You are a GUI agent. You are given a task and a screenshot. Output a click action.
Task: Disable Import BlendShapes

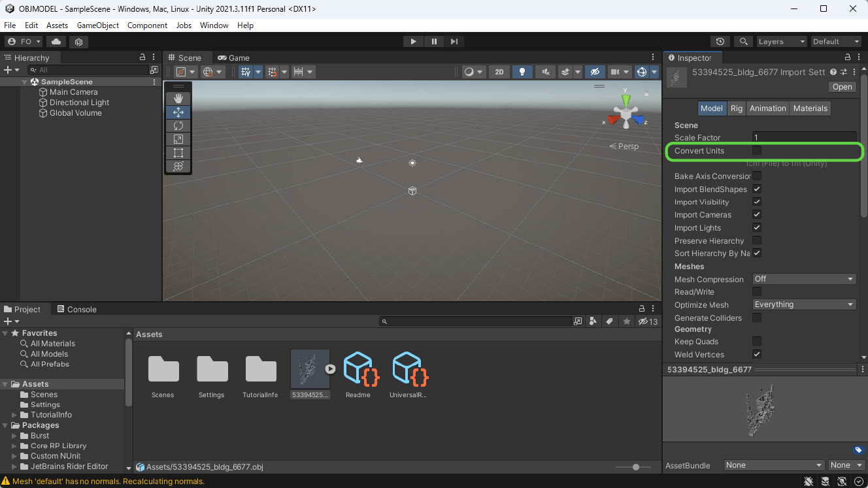click(756, 189)
